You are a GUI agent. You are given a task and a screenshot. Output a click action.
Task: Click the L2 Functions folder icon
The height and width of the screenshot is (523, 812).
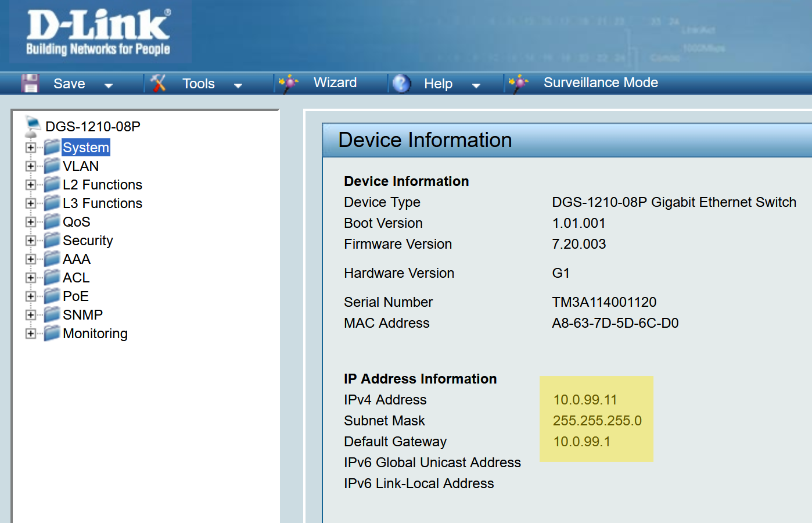click(52, 184)
